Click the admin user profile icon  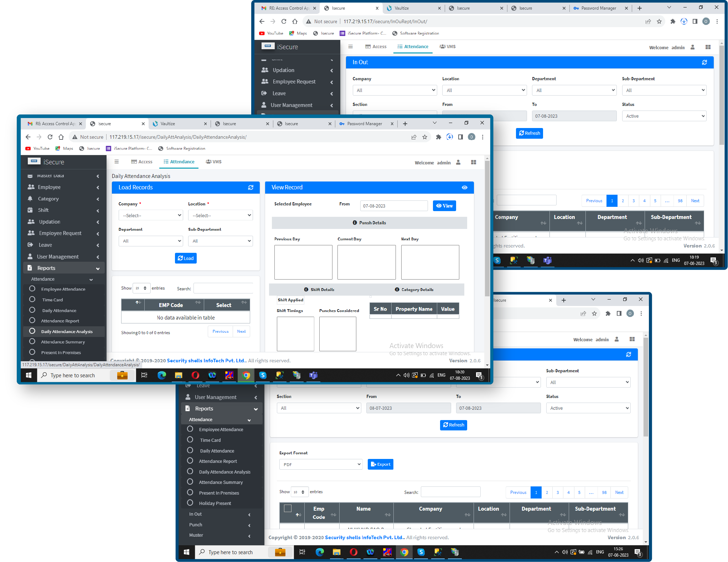(x=458, y=162)
